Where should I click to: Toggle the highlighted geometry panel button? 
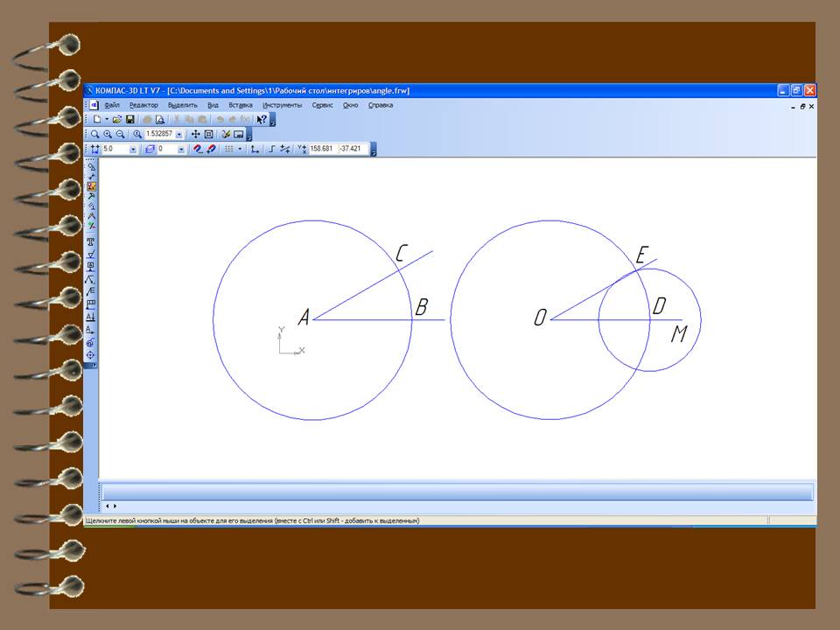coord(91,185)
